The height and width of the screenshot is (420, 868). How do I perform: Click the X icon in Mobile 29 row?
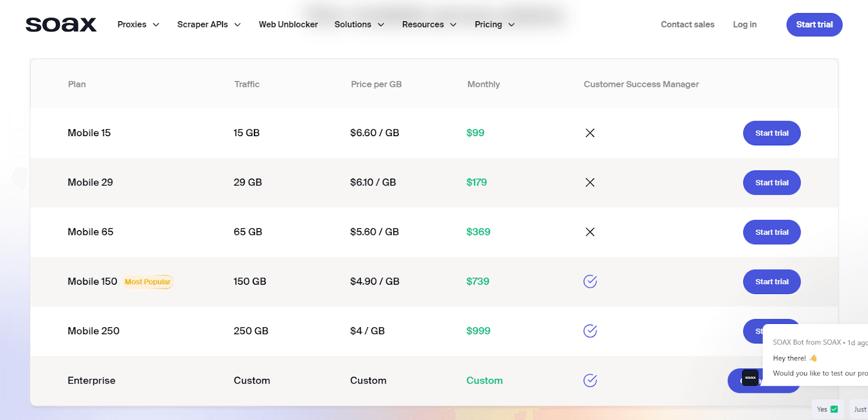[590, 182]
